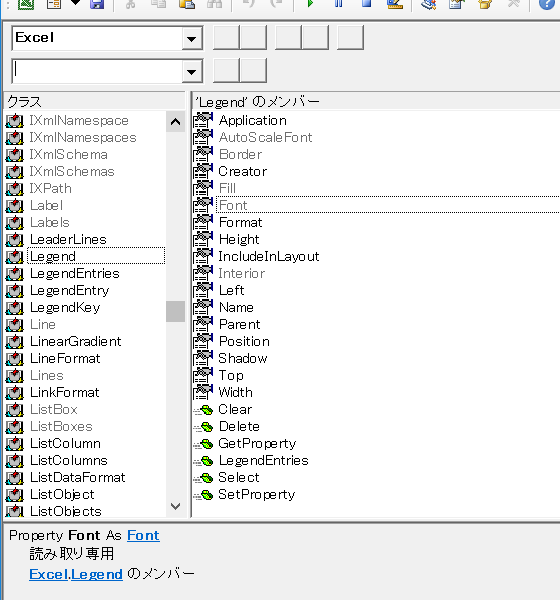Select the Creator property member
The image size is (560, 600).
(243, 171)
